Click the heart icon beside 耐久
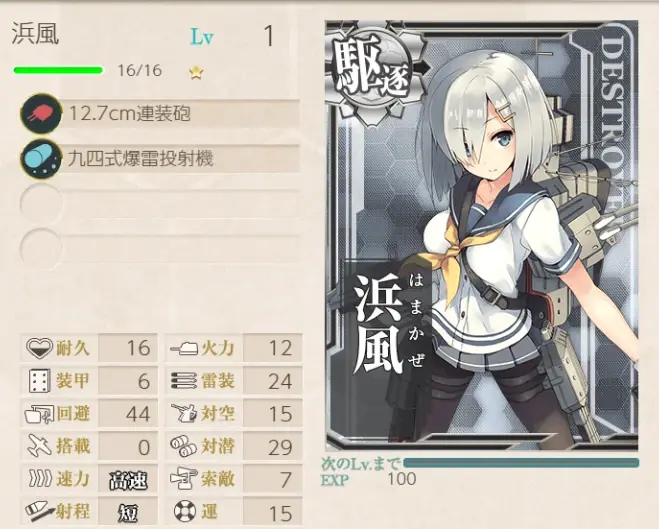This screenshot has width=659, height=529. [x=39, y=348]
